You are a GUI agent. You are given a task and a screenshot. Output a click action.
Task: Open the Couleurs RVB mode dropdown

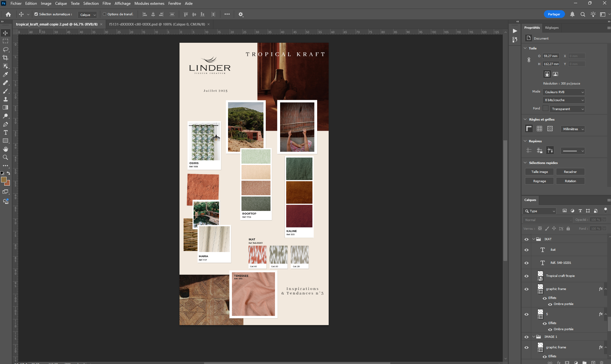tap(564, 92)
